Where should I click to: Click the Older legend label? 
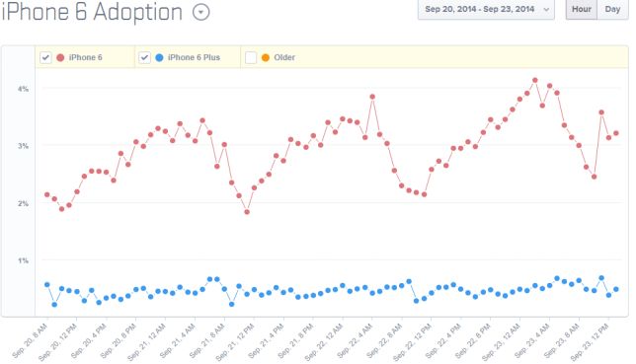[x=284, y=57]
